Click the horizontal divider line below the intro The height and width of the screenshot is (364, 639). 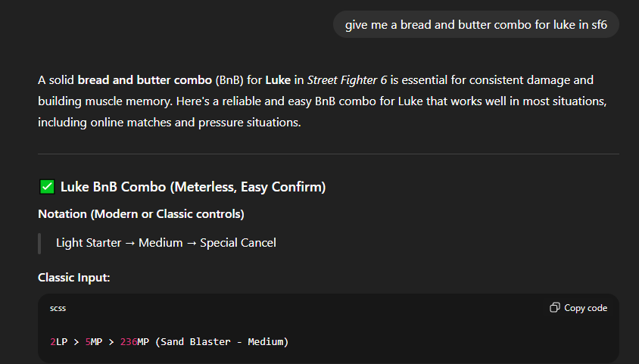click(329, 154)
